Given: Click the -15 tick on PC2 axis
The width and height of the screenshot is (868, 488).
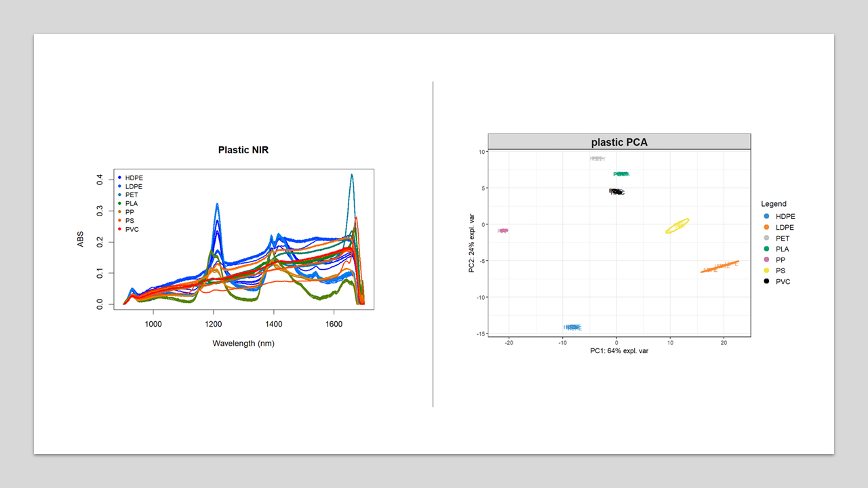Looking at the screenshot, I should 481,333.
